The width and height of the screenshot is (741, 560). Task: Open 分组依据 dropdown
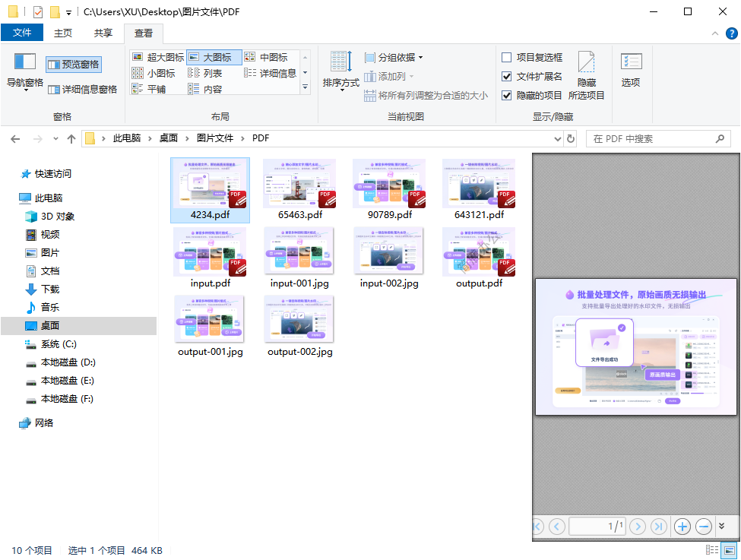pos(394,58)
